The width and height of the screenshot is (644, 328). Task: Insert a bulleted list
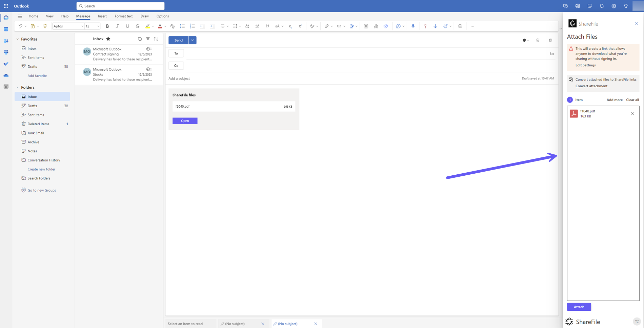point(182,26)
